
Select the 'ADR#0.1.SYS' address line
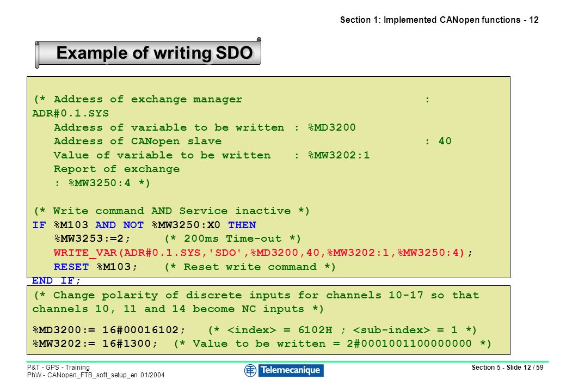tap(71, 113)
